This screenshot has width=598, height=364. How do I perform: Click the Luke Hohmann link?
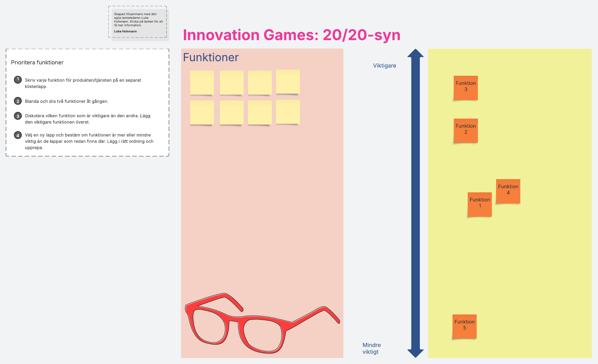click(x=125, y=31)
